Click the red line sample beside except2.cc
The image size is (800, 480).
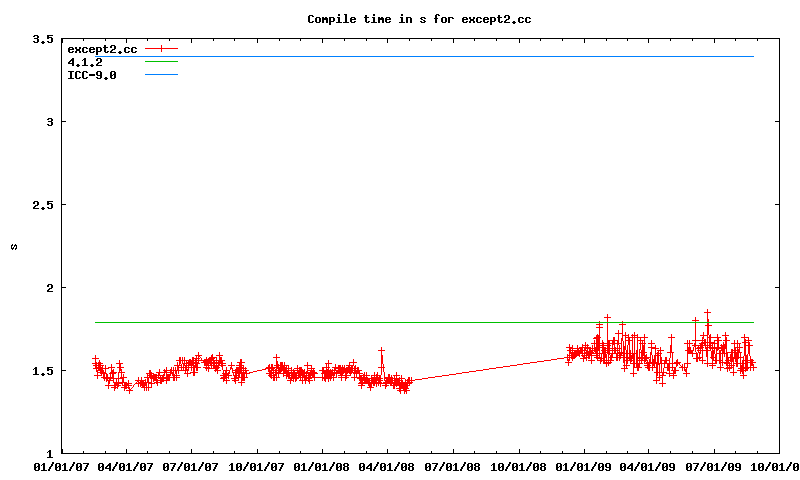160,49
